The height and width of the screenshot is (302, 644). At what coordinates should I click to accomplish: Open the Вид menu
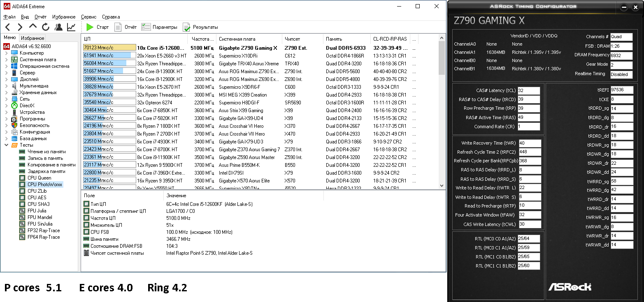25,17
